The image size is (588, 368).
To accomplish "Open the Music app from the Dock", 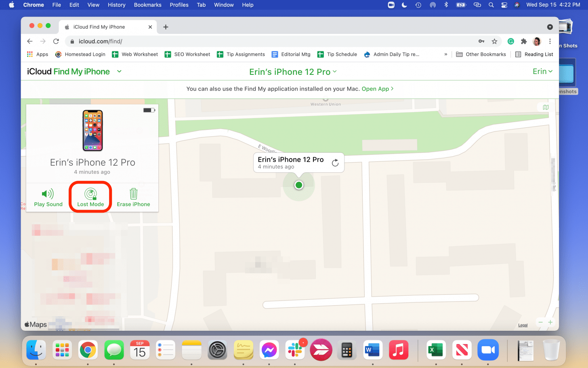I will [x=398, y=350].
